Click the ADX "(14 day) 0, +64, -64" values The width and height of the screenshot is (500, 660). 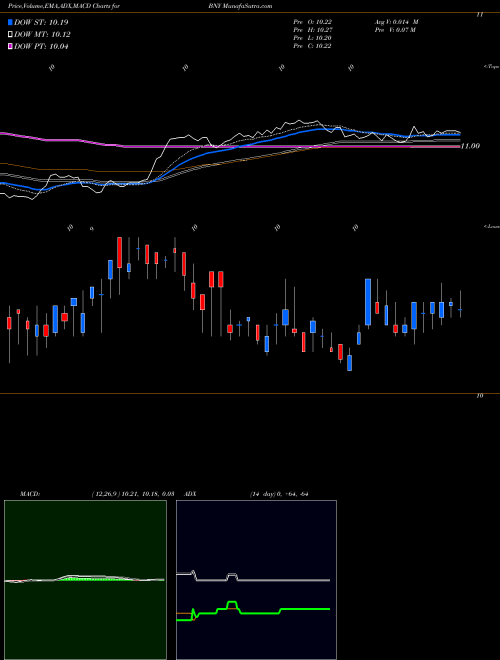click(279, 494)
